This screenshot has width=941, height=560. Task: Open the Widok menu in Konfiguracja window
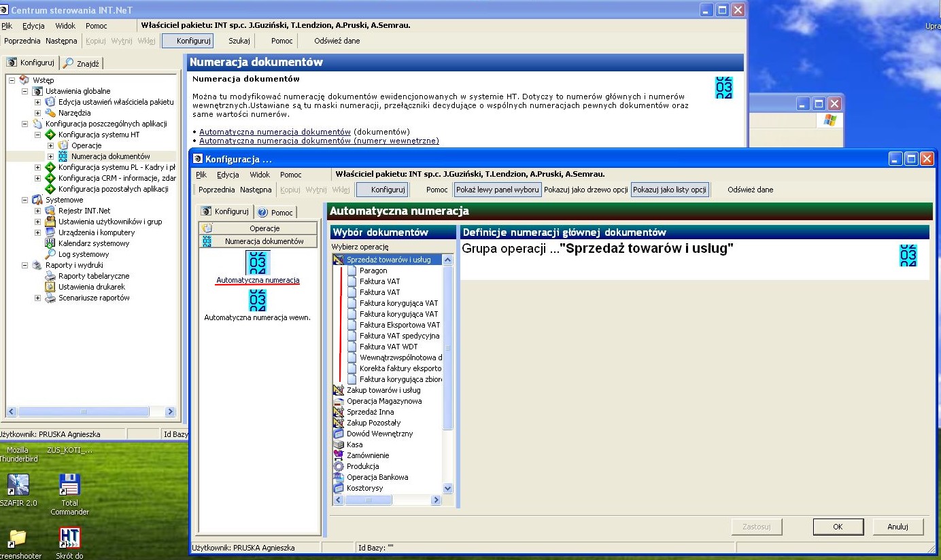[x=260, y=175]
